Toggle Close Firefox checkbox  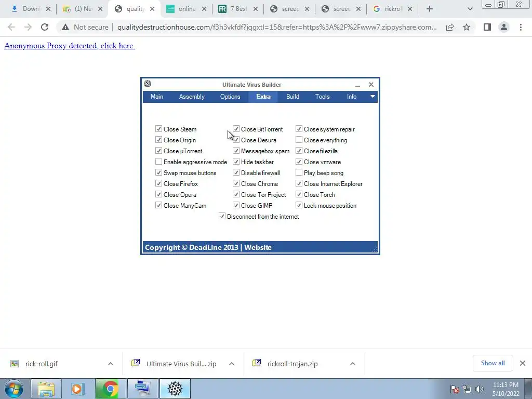[158, 183]
